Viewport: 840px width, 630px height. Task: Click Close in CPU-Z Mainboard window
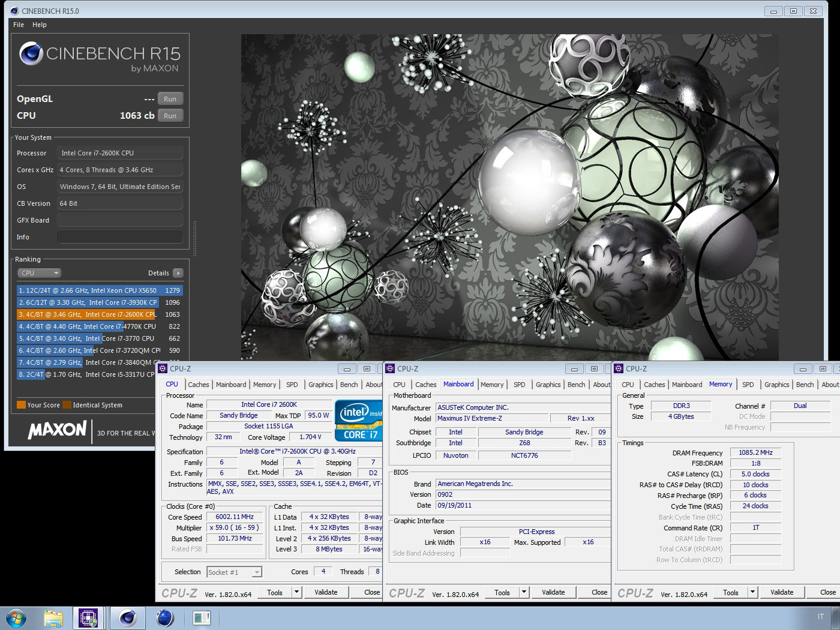595,592
